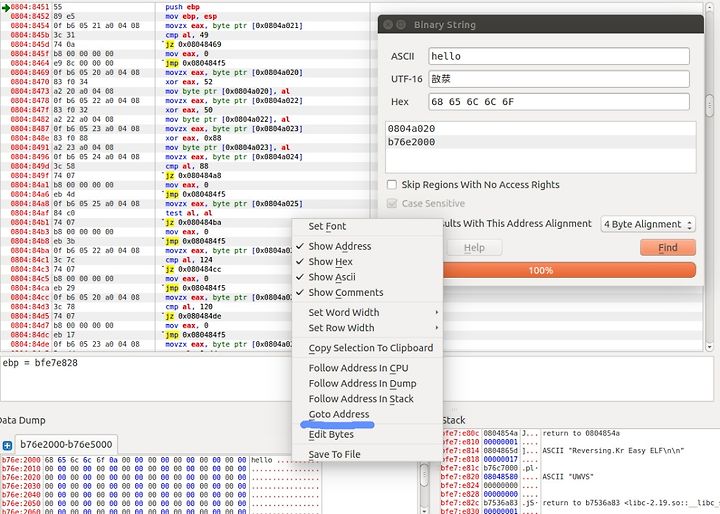Click the 'ebp = bfe7e828' info line

click(40, 363)
